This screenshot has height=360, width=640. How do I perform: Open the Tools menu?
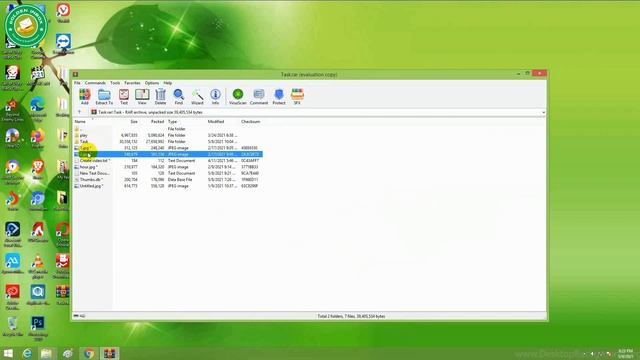[115, 83]
